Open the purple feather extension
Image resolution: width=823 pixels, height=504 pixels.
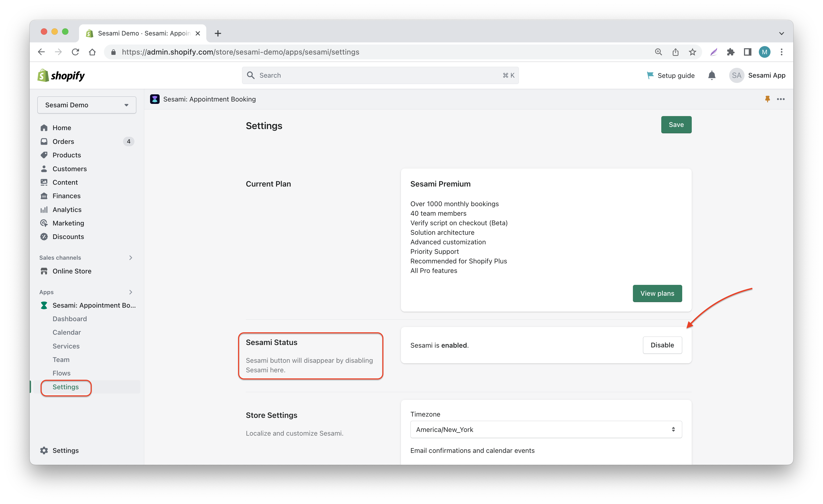coord(714,52)
